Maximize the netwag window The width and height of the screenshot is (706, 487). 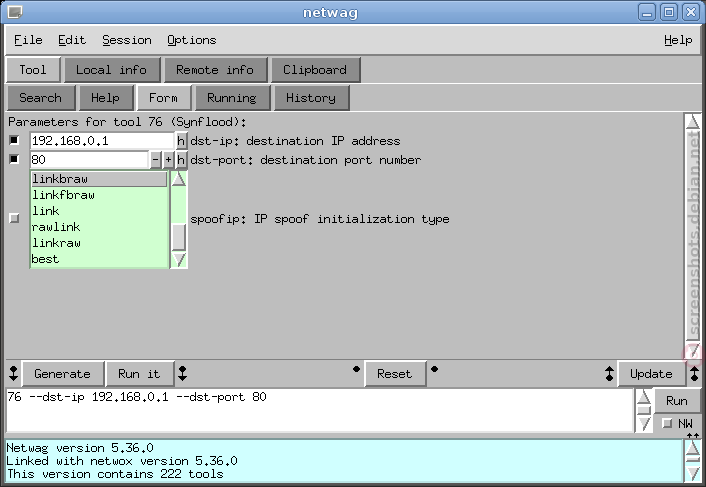[x=669, y=12]
